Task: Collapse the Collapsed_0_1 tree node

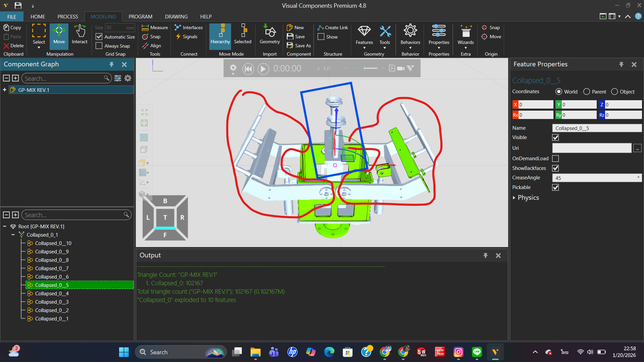Action: click(x=13, y=235)
